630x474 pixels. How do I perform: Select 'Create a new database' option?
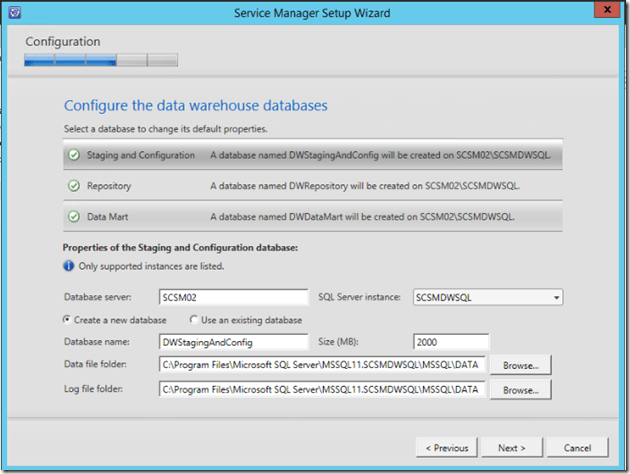click(x=68, y=320)
